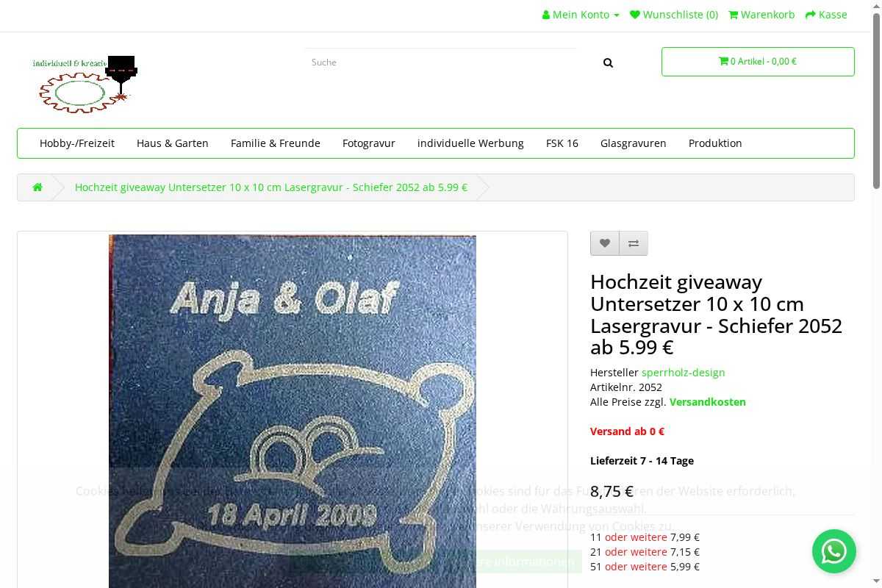Open the Hobby-/Freizeit menu
The image size is (882, 588).
click(77, 143)
